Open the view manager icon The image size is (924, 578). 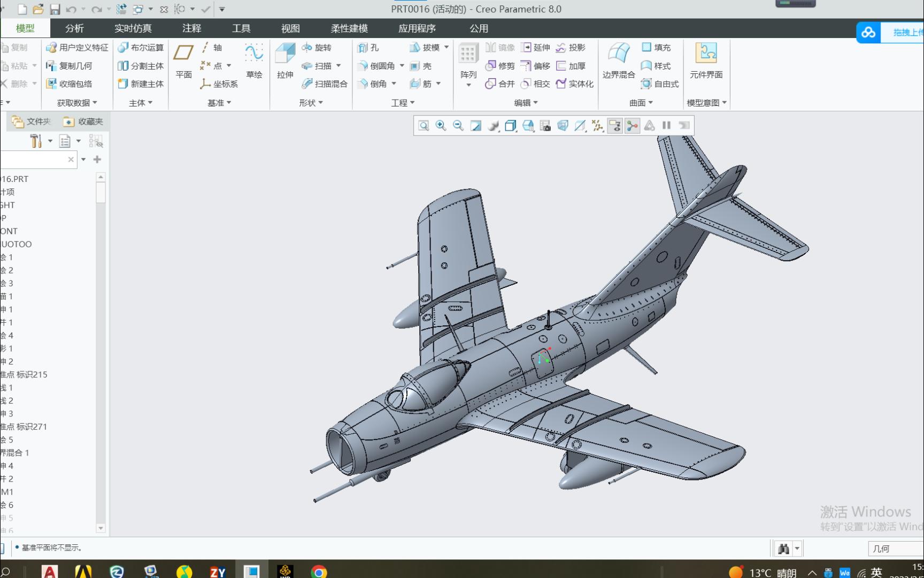pos(545,126)
